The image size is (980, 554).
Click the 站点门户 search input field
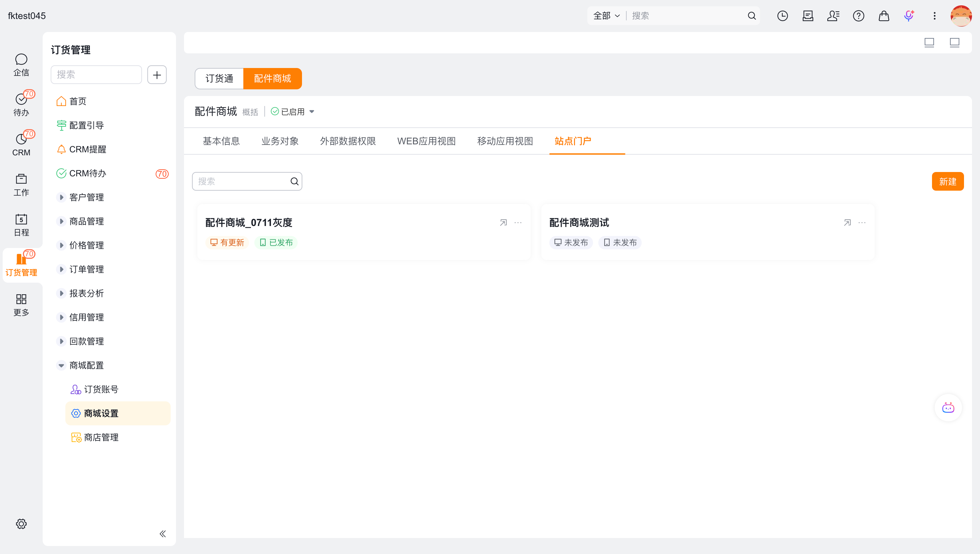tap(247, 181)
